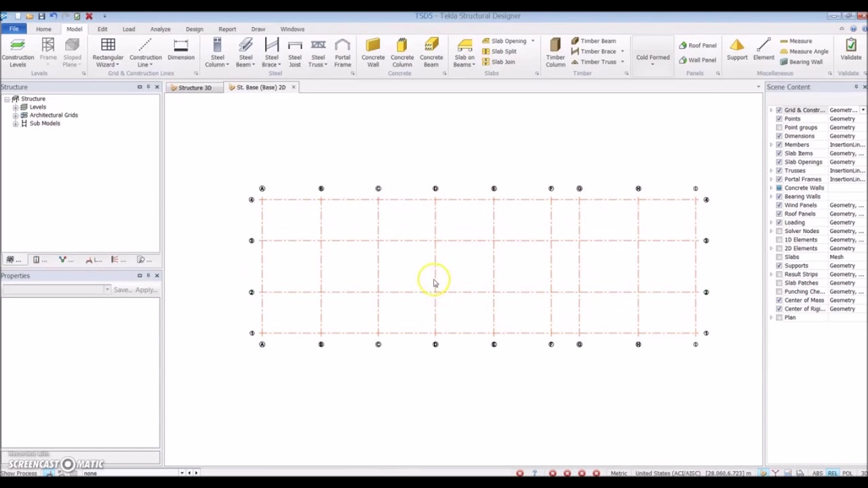Open the Cold Formed dropdown

pyautogui.click(x=652, y=57)
